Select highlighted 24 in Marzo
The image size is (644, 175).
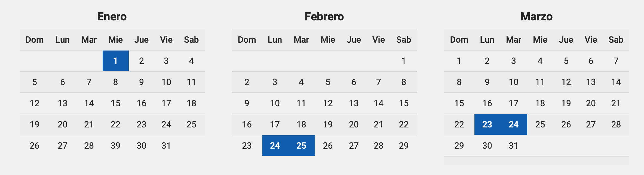[514, 124]
